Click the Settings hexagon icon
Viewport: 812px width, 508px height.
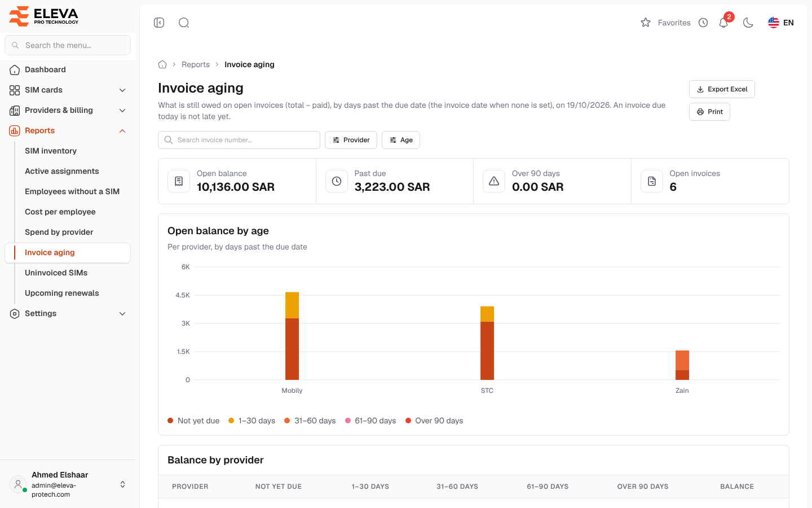pos(15,313)
